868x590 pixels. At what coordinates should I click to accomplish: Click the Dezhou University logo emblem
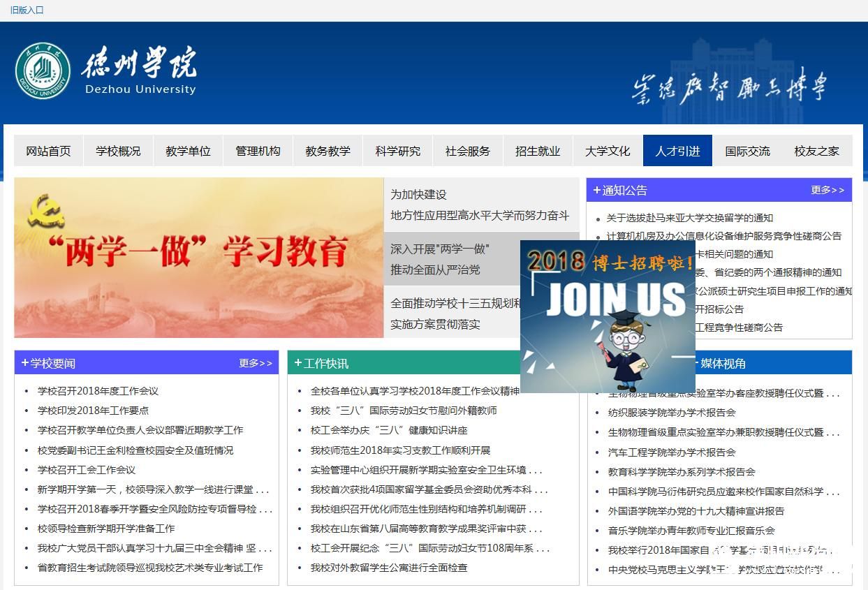coord(43,70)
